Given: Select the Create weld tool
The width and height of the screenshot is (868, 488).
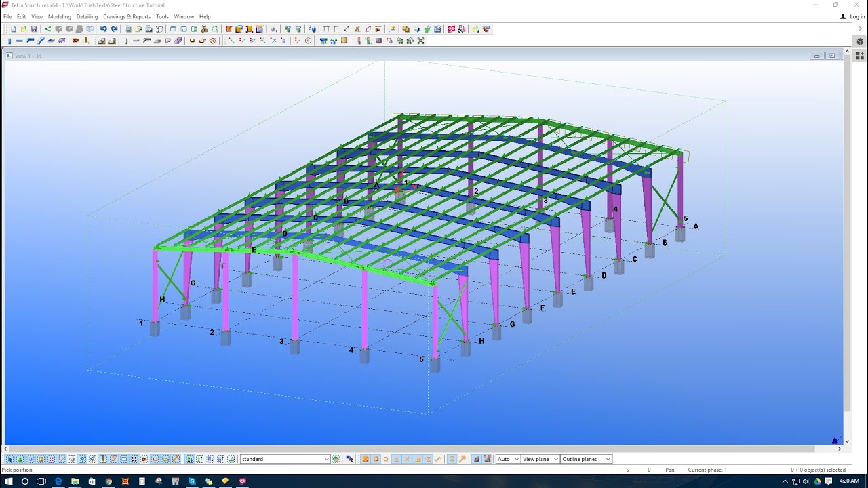Looking at the screenshot, I should coord(85,41).
